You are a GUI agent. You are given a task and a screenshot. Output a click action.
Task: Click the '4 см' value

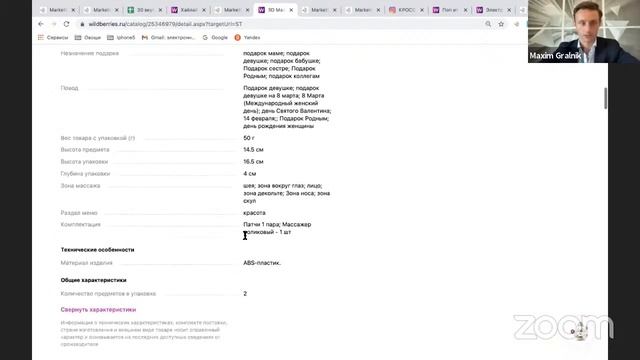(250, 174)
